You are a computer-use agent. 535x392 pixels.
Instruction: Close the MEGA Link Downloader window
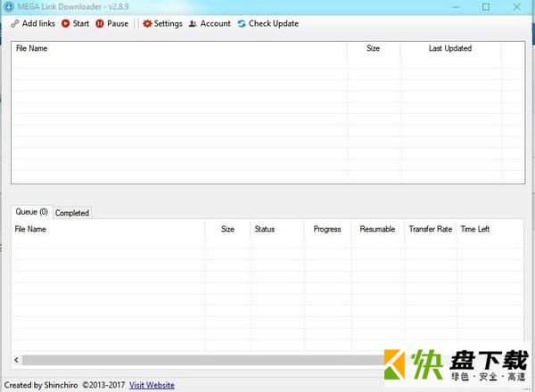pyautogui.click(x=517, y=7)
